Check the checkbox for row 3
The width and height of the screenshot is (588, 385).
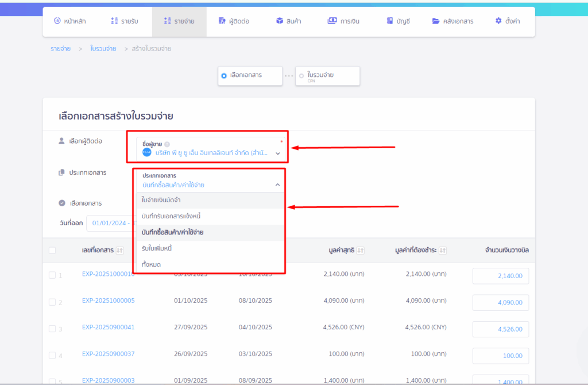[x=52, y=329]
